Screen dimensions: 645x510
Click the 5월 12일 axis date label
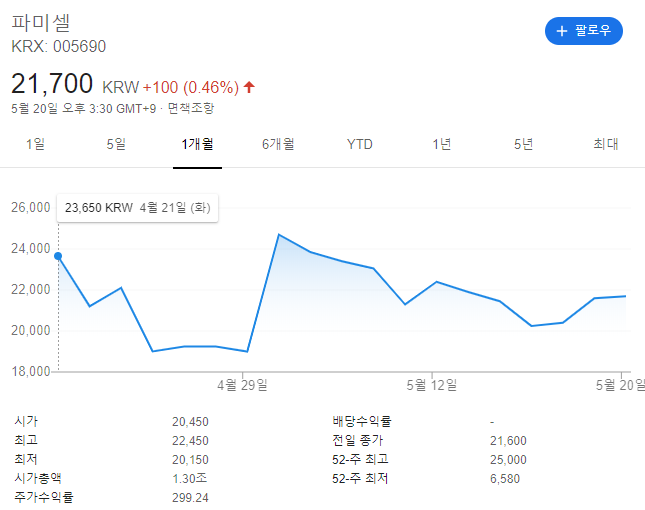[432, 385]
